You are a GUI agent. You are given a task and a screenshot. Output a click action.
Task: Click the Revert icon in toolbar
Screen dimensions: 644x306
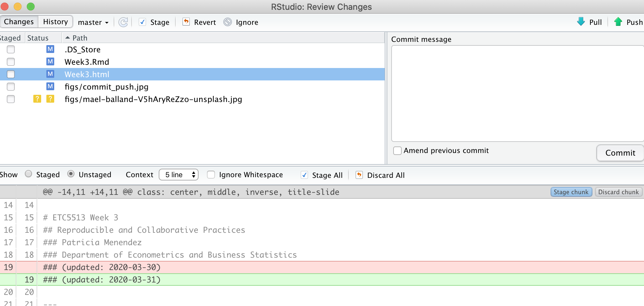click(186, 22)
